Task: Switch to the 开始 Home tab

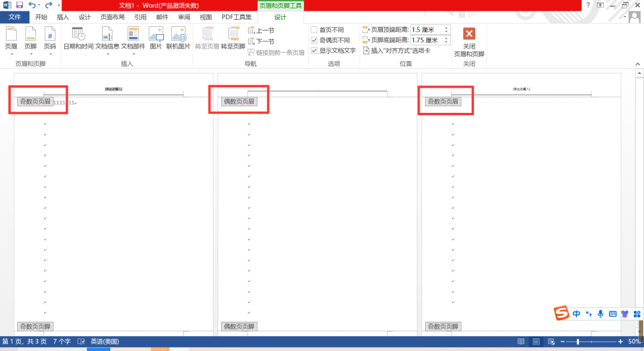Action: click(x=41, y=17)
